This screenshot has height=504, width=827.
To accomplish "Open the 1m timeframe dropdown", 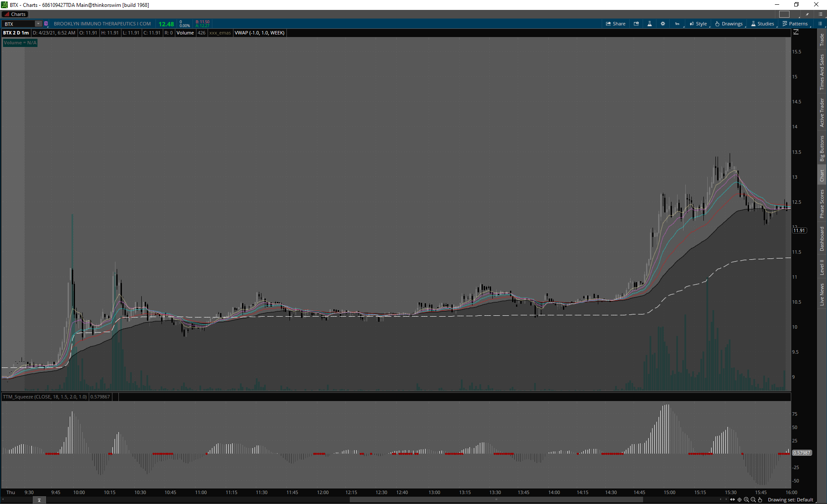I will click(x=678, y=24).
